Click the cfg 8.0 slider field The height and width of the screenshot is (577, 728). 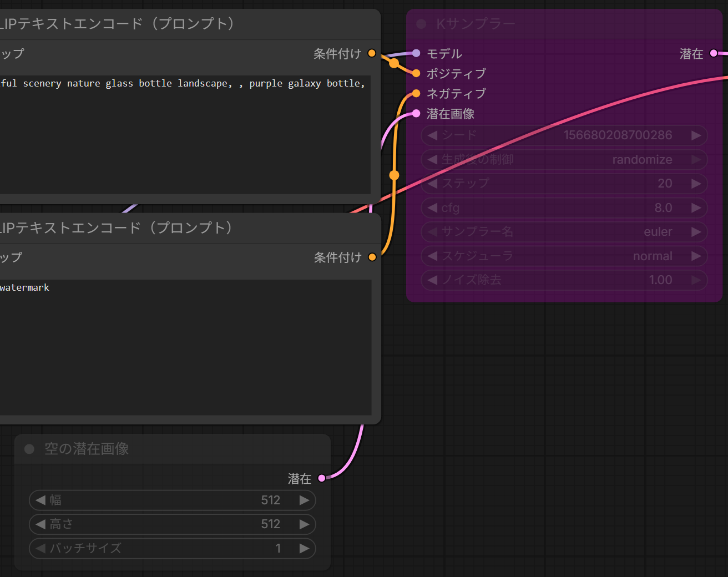point(564,208)
